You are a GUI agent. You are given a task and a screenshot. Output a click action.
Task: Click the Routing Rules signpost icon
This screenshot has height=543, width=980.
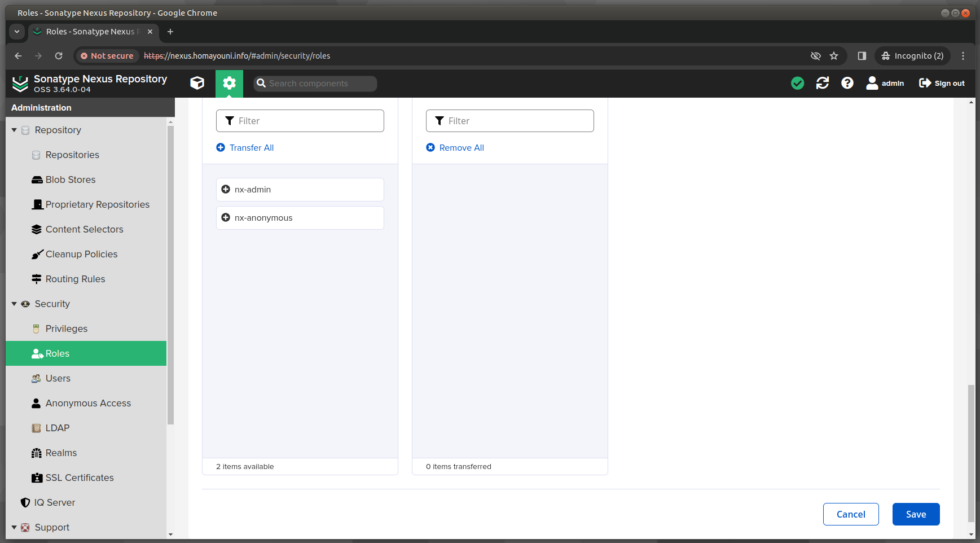click(x=37, y=279)
